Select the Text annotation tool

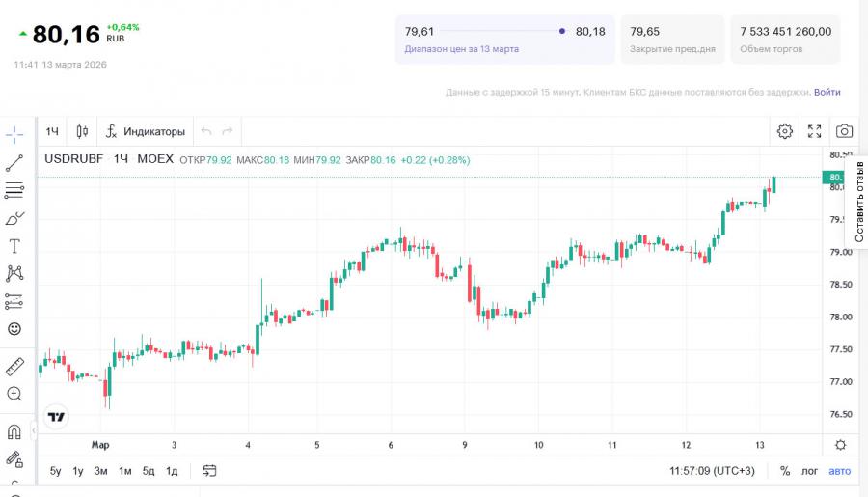click(x=14, y=246)
